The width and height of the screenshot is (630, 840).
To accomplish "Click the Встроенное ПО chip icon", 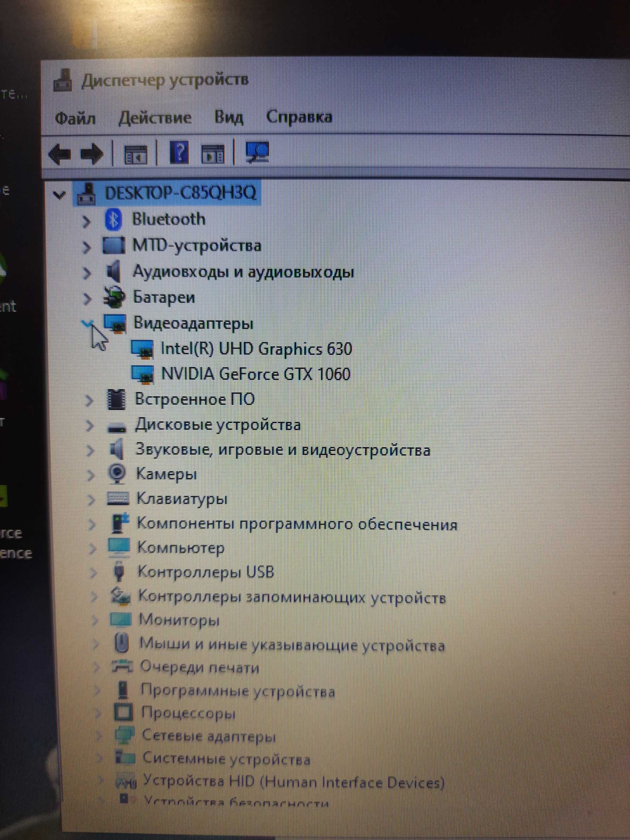I will pyautogui.click(x=116, y=399).
